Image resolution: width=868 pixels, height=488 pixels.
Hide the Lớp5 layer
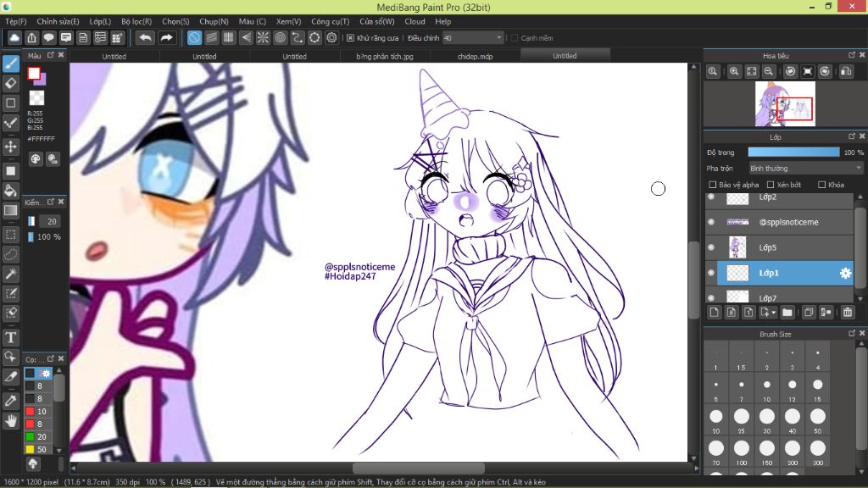711,247
